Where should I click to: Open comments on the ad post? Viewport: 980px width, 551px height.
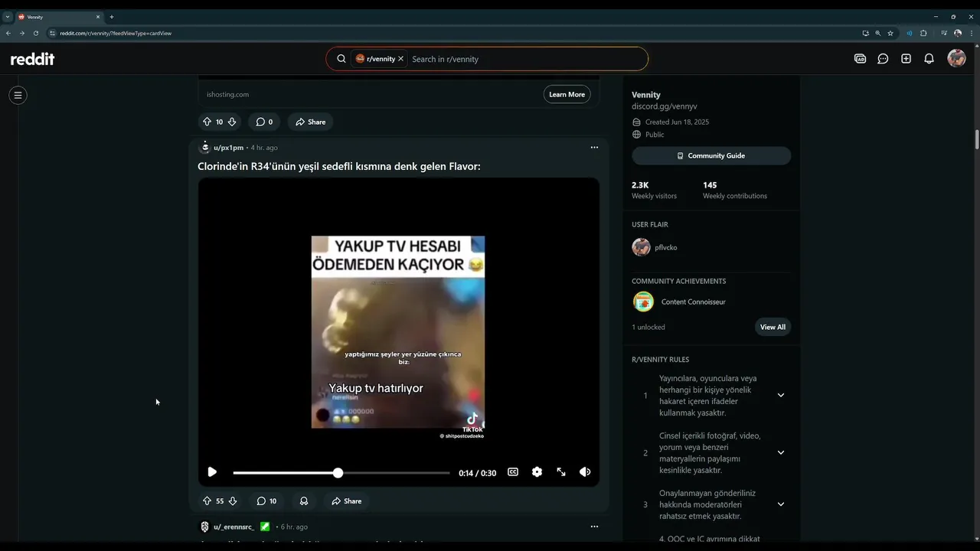point(264,122)
